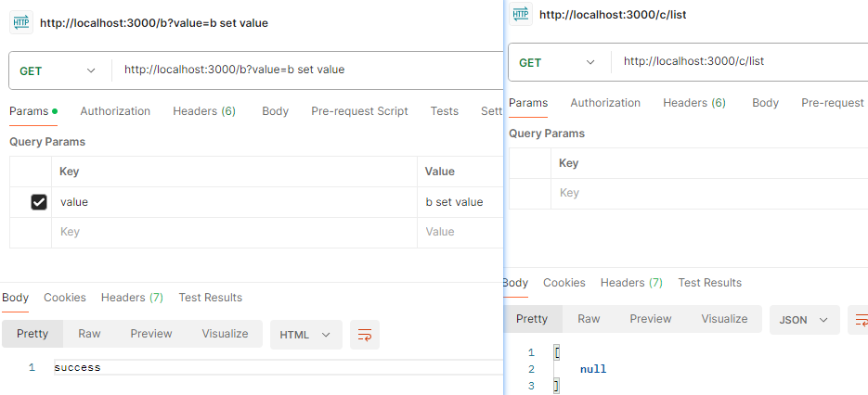The height and width of the screenshot is (395, 868).
Task: Open the JSON response format dropdown
Action: click(x=804, y=320)
